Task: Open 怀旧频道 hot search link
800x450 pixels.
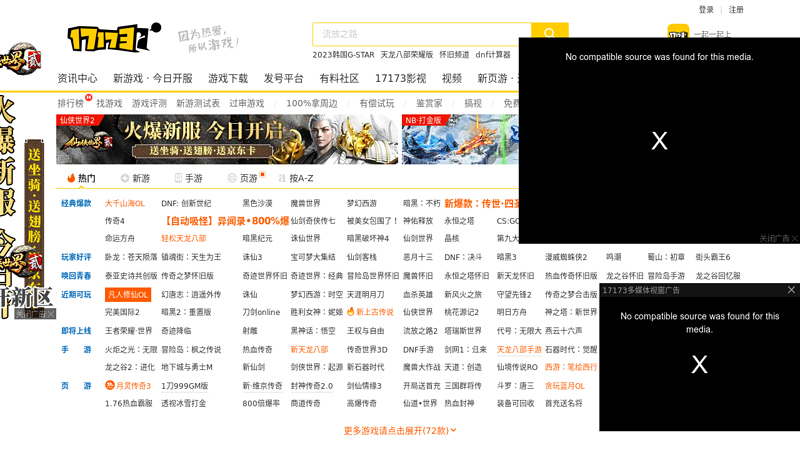Action: point(454,55)
